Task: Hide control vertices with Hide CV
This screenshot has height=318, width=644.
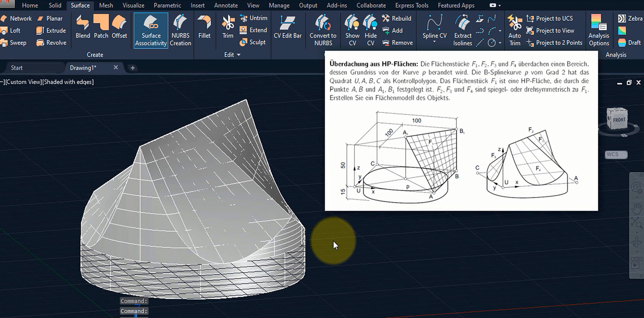Action: [x=371, y=30]
